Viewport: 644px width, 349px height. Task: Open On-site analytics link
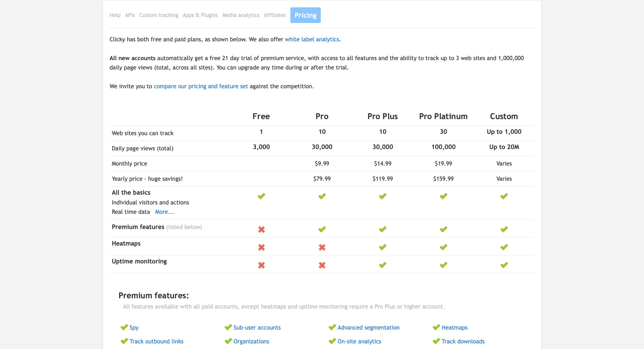click(359, 341)
